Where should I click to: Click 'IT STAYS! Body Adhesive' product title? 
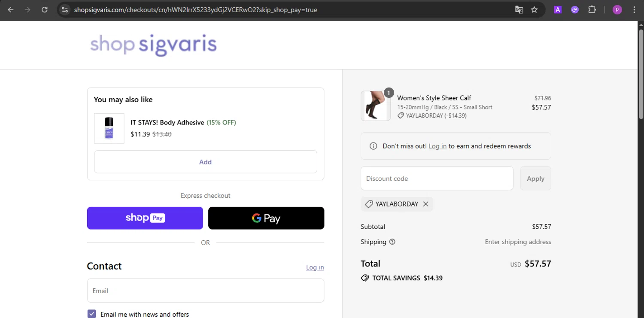click(x=167, y=122)
